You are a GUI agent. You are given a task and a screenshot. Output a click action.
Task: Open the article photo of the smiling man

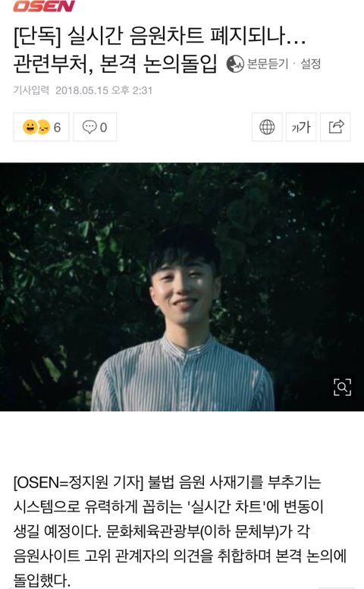coord(182,287)
